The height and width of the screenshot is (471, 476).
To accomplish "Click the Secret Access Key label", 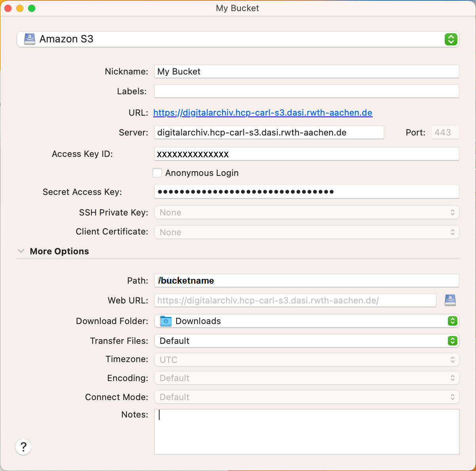I will (82, 192).
